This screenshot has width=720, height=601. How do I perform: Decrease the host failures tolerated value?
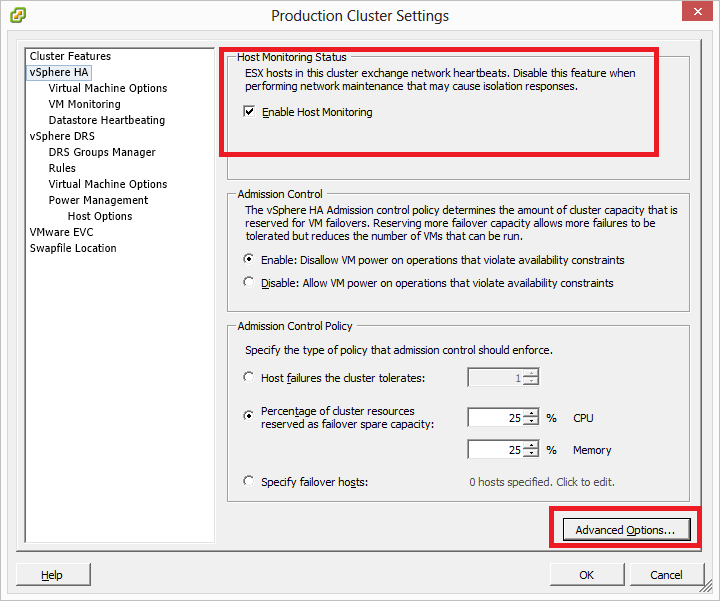coord(531,382)
